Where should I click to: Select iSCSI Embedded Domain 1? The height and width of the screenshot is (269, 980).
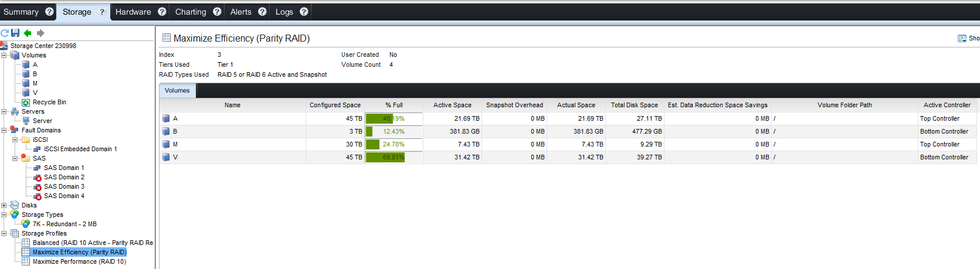click(80, 149)
